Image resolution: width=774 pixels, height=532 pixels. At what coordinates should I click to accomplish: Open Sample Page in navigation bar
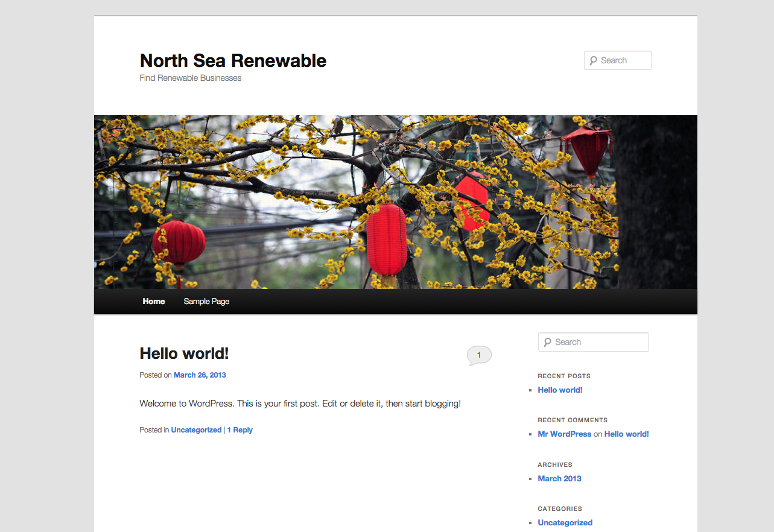206,301
